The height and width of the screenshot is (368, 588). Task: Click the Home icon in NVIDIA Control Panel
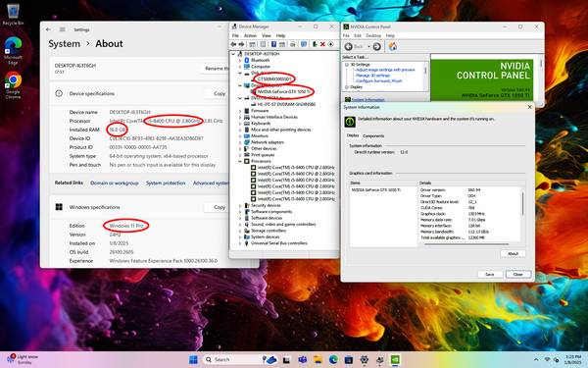393,46
